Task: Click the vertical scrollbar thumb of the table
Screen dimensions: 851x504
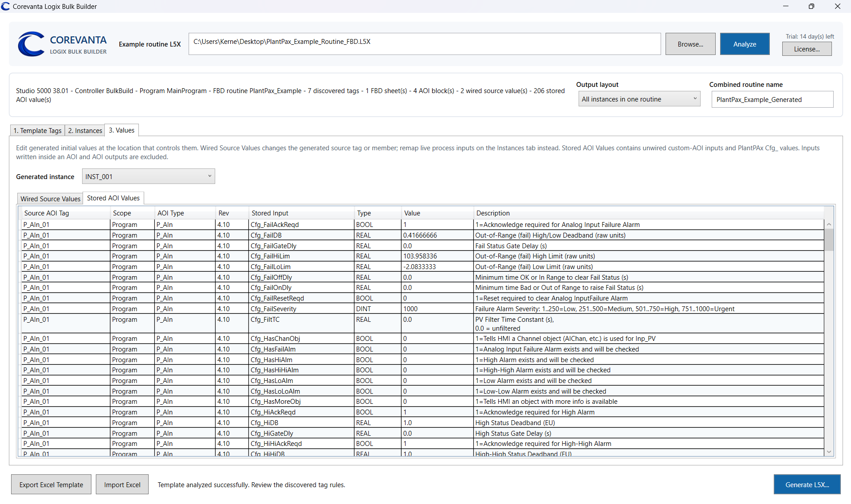Action: pyautogui.click(x=829, y=240)
